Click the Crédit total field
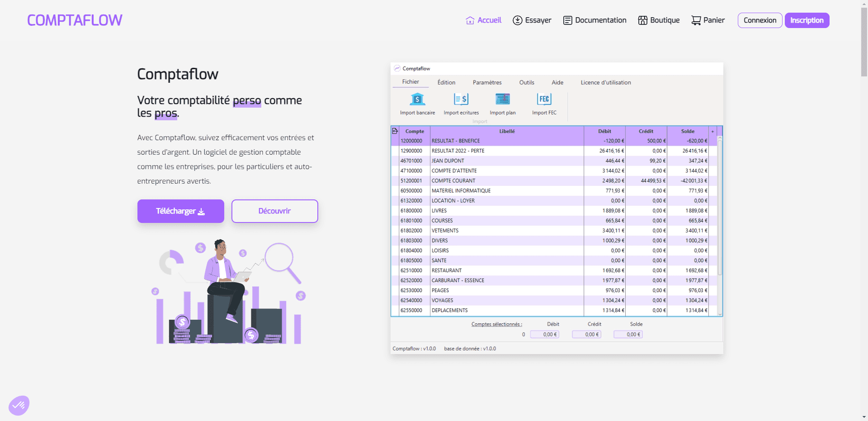 coord(586,335)
